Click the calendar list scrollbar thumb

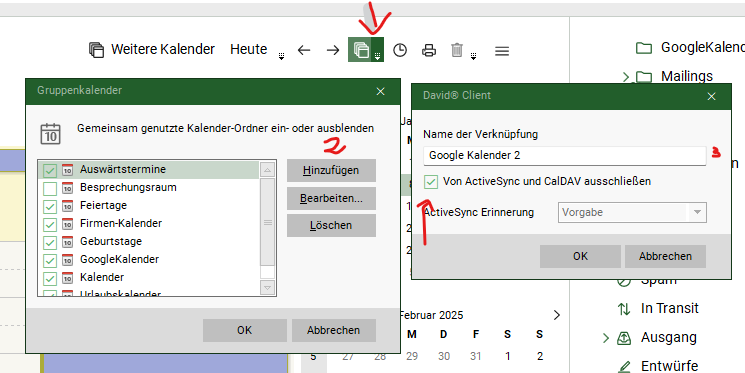tap(267, 222)
